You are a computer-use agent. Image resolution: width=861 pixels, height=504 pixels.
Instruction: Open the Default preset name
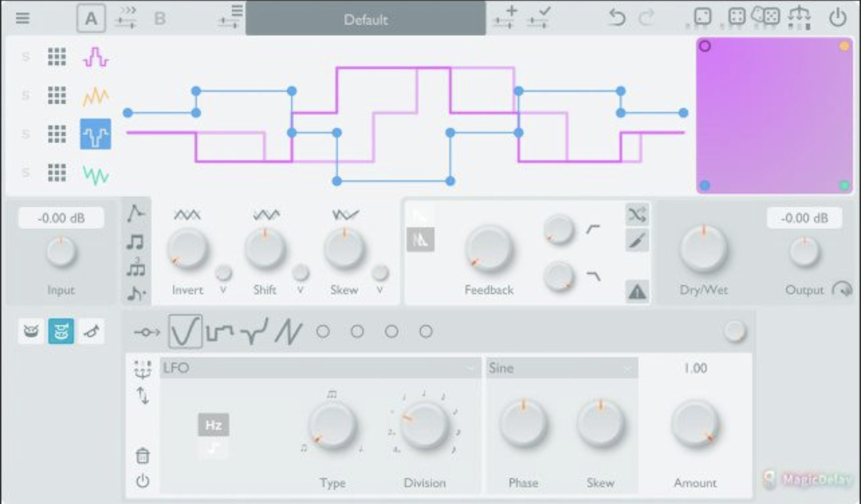pos(365,19)
